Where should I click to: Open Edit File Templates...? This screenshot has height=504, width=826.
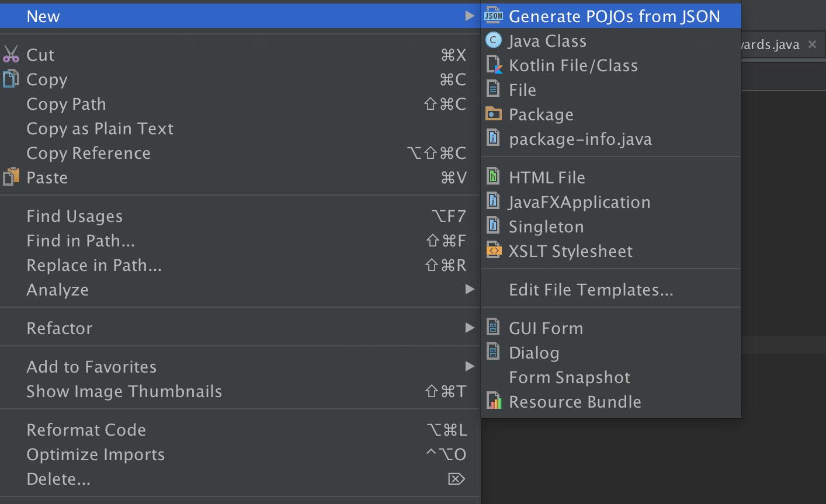pos(591,290)
